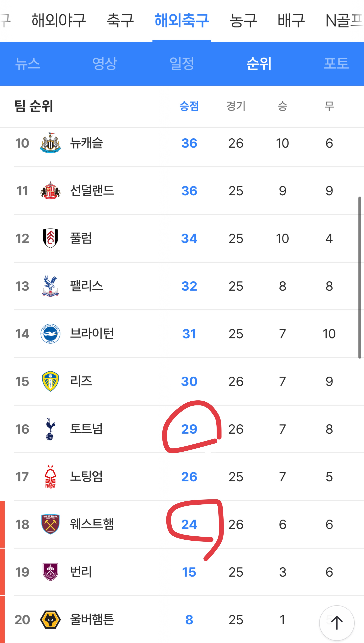
Task: Sort standings by the 승점 column
Action: coord(189,106)
